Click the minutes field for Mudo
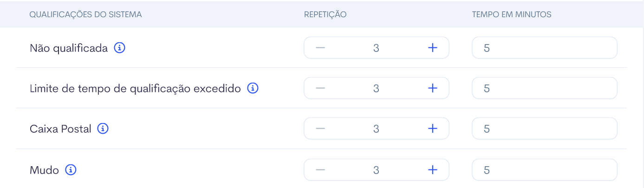This screenshot has height=188, width=644. pos(545,170)
